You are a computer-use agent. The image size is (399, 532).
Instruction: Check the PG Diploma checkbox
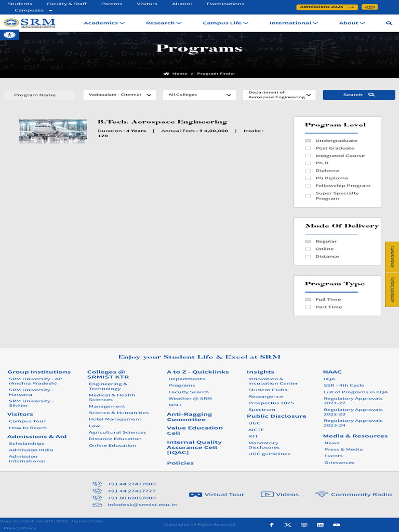308,179
